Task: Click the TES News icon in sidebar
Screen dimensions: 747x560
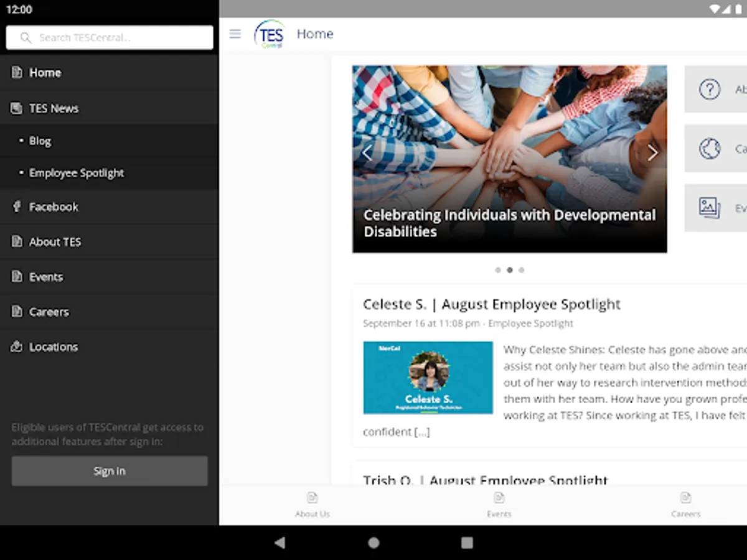Action: pos(17,108)
